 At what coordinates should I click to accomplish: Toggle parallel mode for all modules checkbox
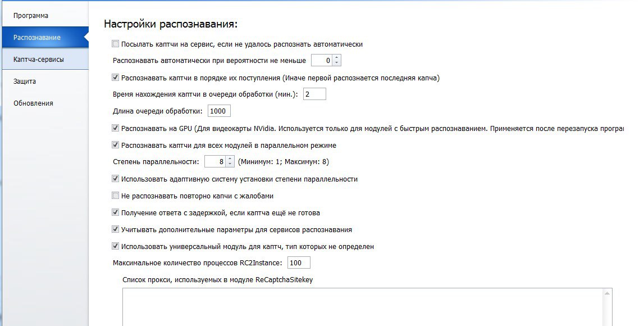[116, 144]
